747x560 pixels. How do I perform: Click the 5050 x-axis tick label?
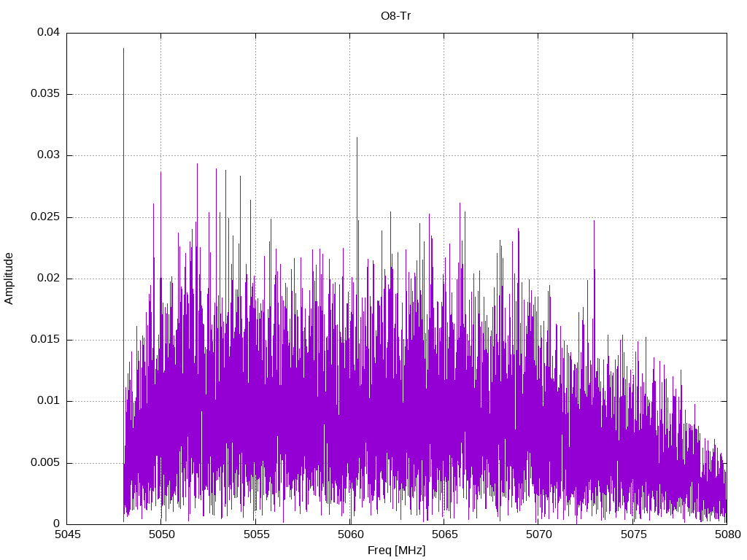[161, 534]
